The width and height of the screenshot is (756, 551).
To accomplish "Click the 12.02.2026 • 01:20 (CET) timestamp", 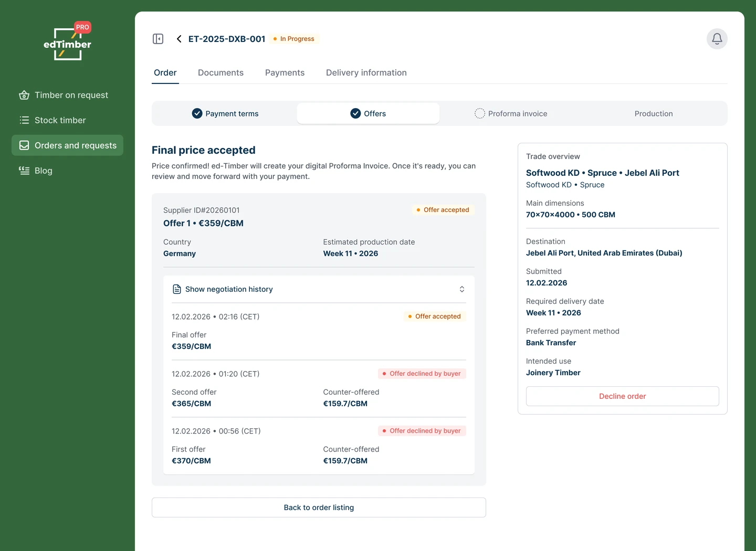I will pyautogui.click(x=216, y=374).
